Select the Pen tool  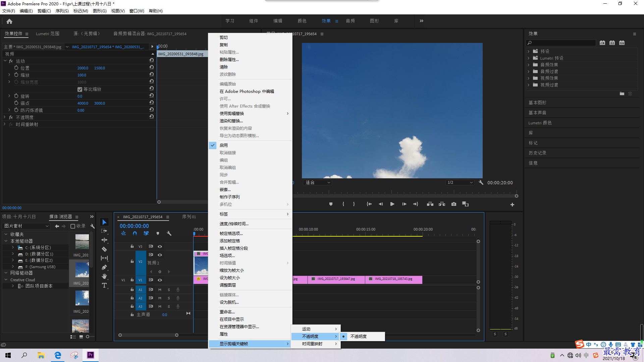(104, 267)
